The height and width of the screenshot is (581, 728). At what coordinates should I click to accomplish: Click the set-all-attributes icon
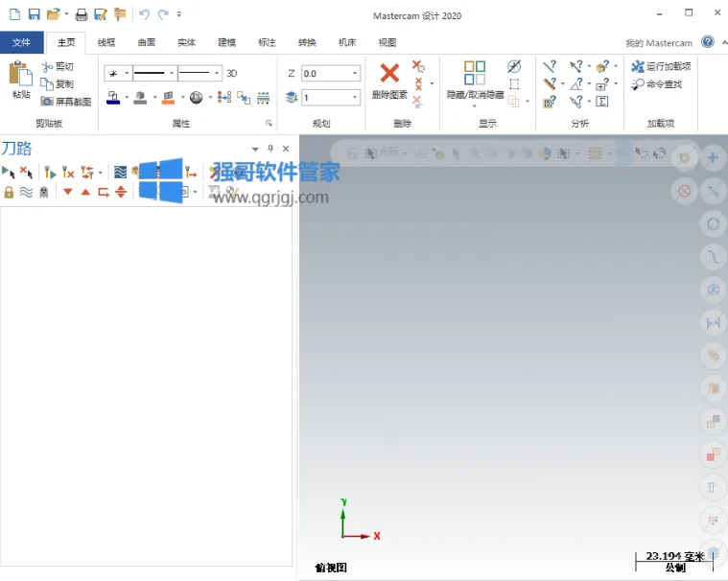click(224, 98)
